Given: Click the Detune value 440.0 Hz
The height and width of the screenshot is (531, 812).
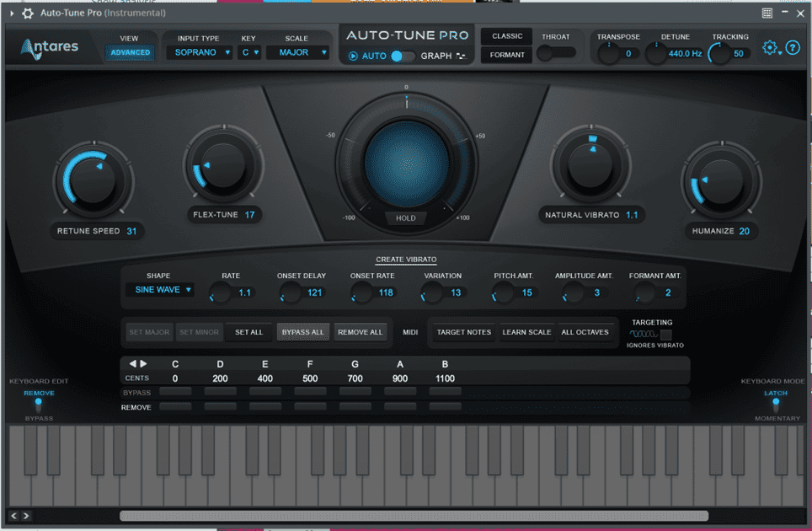Looking at the screenshot, I should point(685,53).
